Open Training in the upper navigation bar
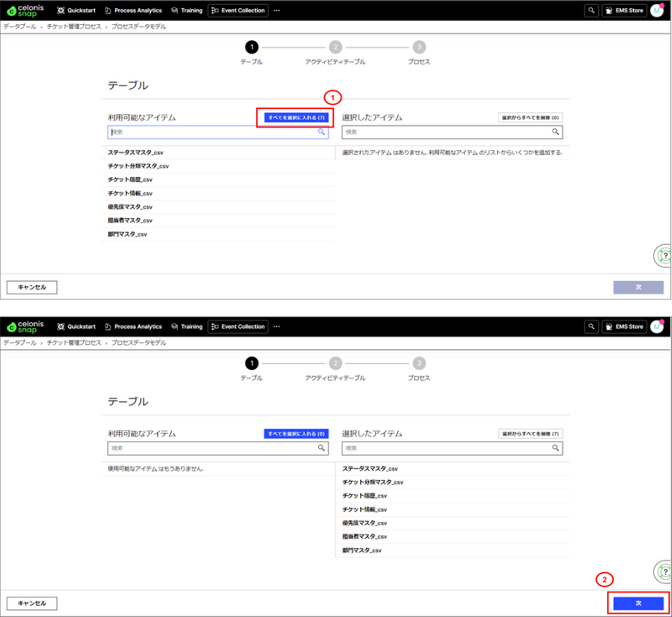 point(187,10)
